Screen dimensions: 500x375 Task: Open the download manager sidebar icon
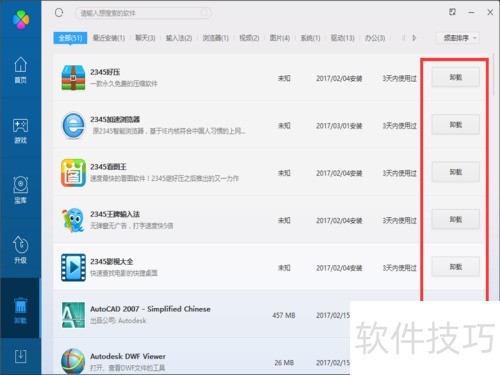coord(20,356)
